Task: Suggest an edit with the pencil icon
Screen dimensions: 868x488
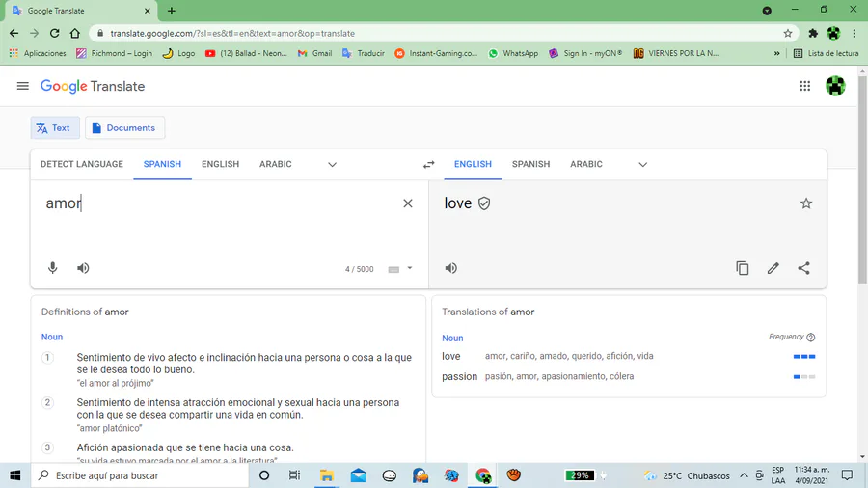Action: [773, 268]
